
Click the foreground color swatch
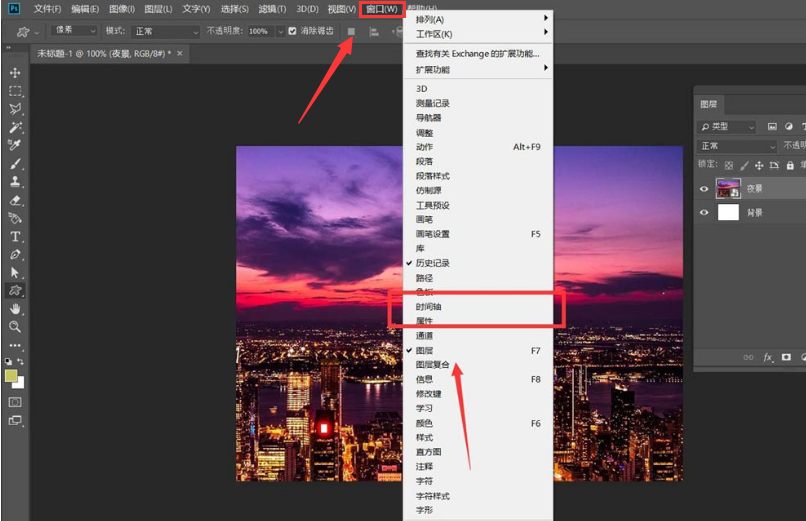[x=11, y=375]
